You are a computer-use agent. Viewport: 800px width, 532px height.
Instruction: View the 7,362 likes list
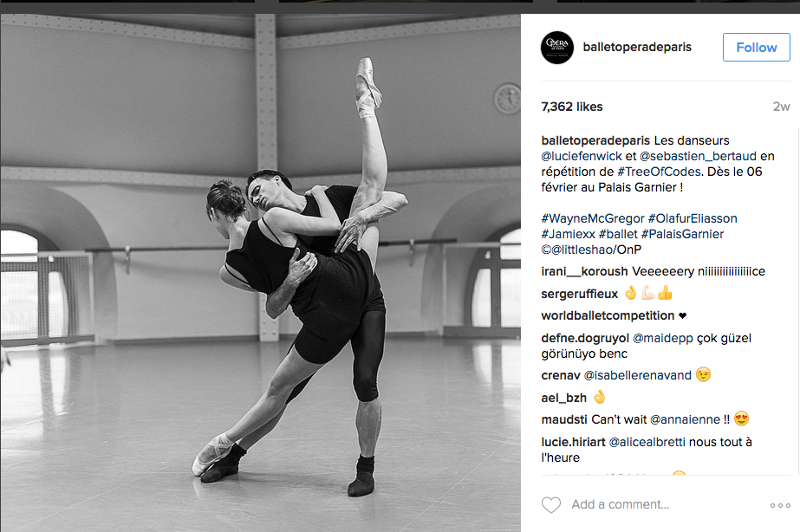coord(572,107)
